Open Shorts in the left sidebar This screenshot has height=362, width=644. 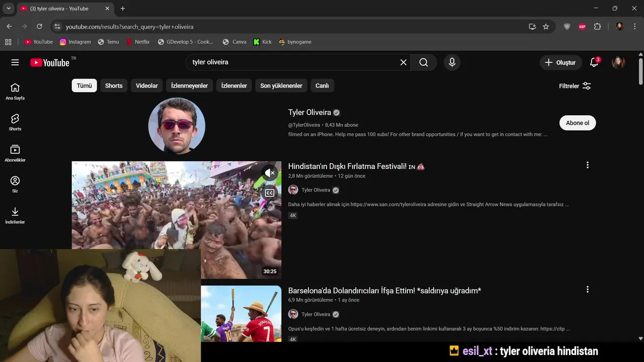pos(15,123)
